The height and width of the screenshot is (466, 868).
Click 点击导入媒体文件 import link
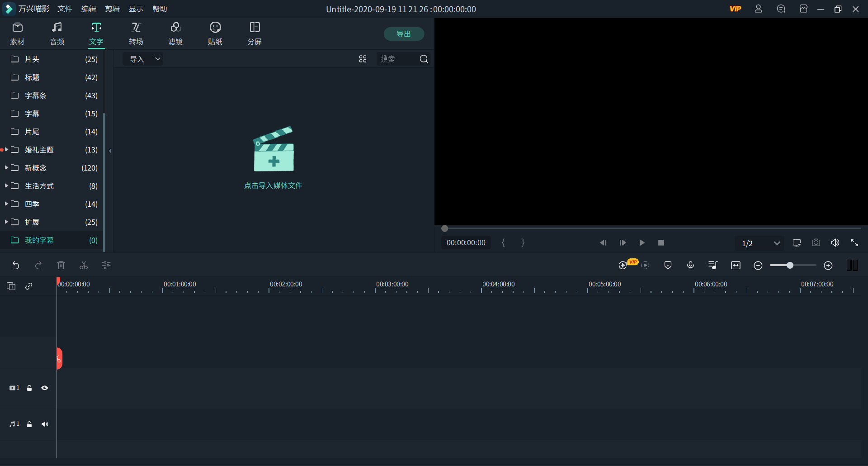pyautogui.click(x=273, y=185)
